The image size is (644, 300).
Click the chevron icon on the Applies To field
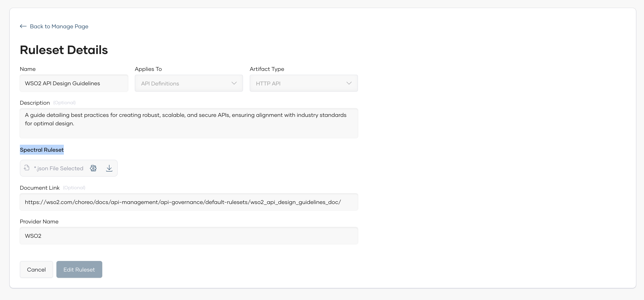tap(234, 83)
